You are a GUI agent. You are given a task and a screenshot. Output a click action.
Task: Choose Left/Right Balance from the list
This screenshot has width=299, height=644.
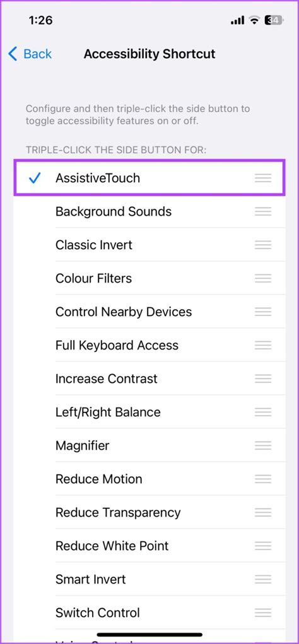[x=149, y=412]
